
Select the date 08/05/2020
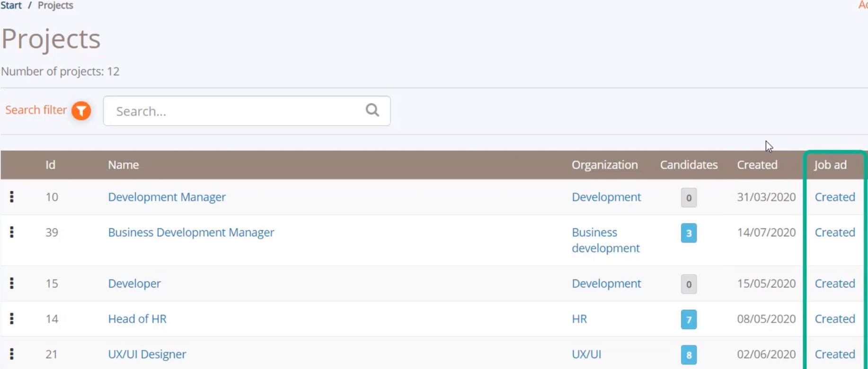766,319
